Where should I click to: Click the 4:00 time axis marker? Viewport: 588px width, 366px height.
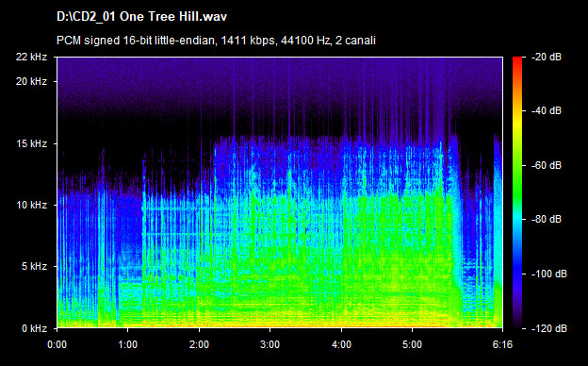pyautogui.click(x=341, y=344)
